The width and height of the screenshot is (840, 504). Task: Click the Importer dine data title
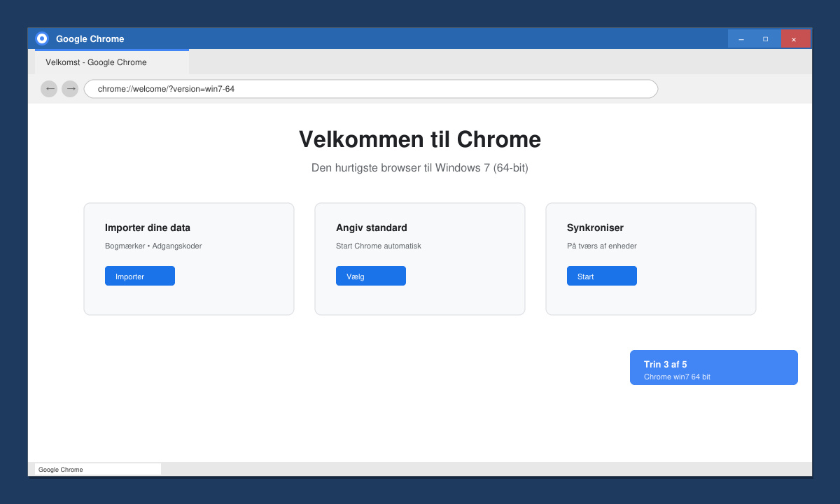tap(148, 227)
